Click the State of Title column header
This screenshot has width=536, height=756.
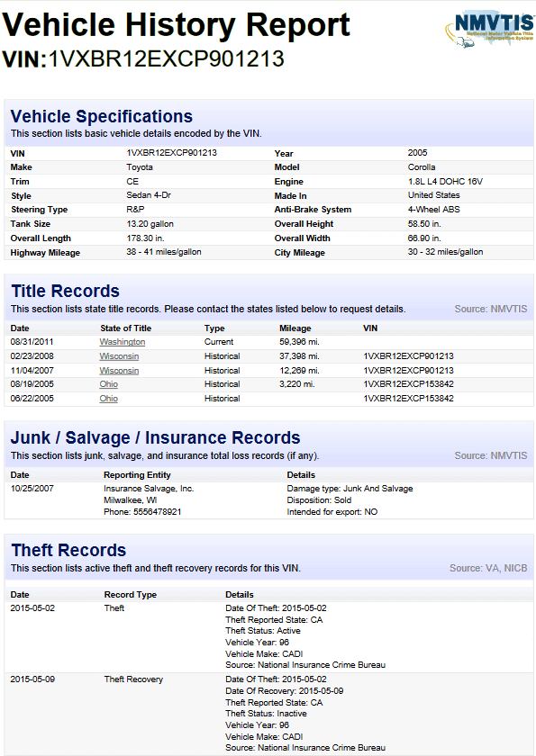tap(125, 328)
